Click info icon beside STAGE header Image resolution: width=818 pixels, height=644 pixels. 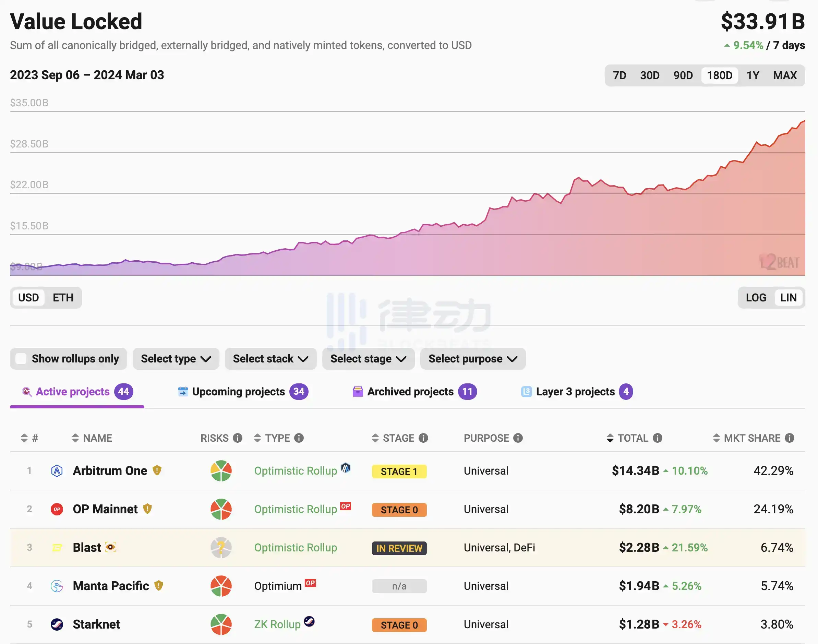click(x=423, y=438)
